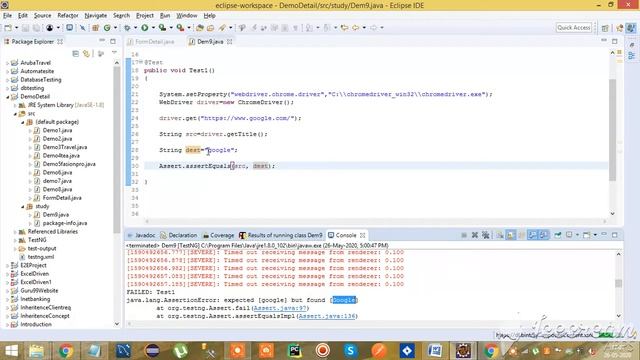The width and height of the screenshot is (640, 360).
Task: Switch to the Coverage tab
Action: [218, 236]
